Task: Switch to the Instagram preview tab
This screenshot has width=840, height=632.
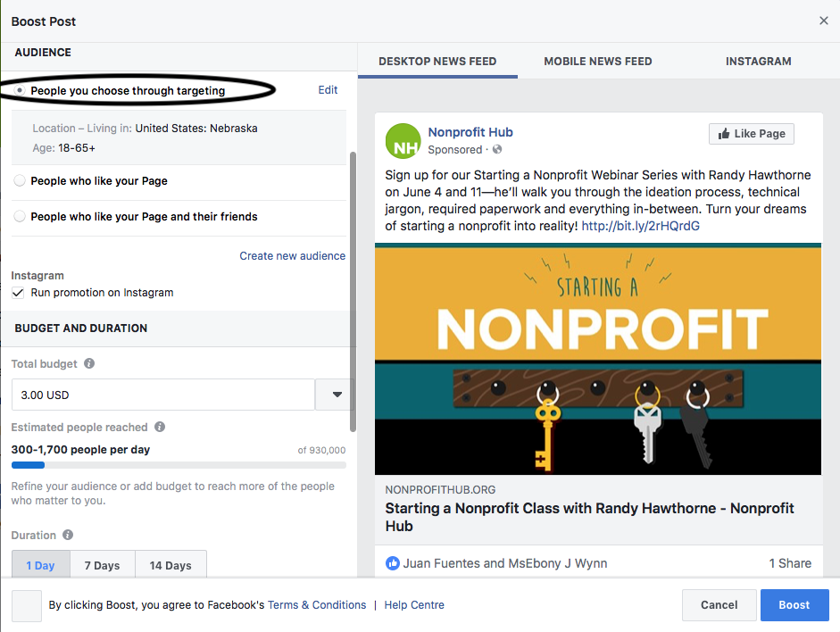Action: (x=758, y=61)
